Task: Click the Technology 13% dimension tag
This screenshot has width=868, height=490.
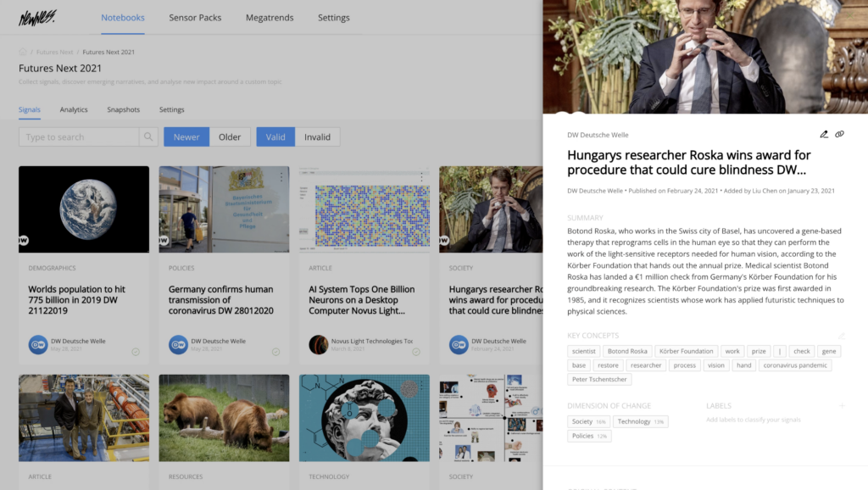Action: 641,421
